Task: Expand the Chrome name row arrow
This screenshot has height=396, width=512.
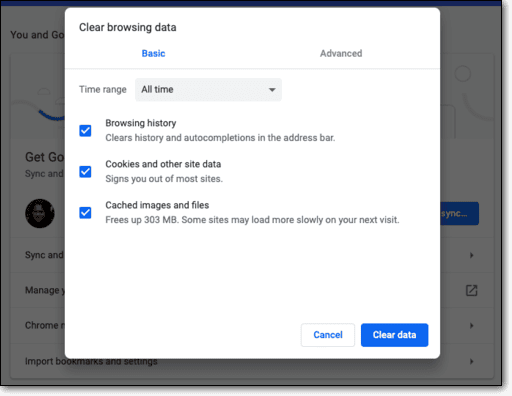Action: click(471, 326)
